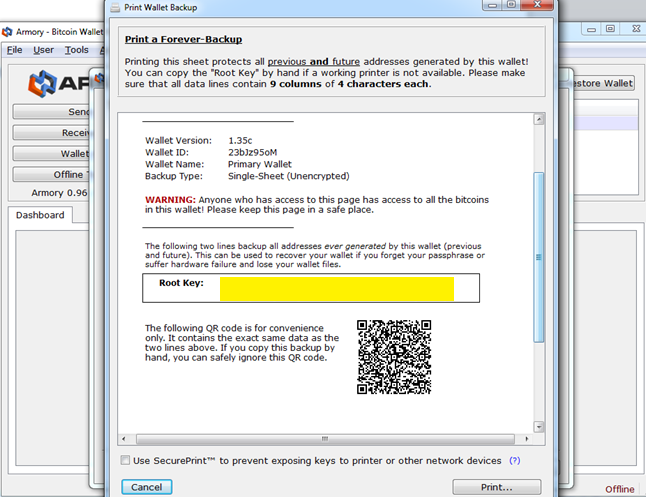The height and width of the screenshot is (497, 646).
Task: Click the Restore Wallet button behind dialog
Action: [x=603, y=83]
